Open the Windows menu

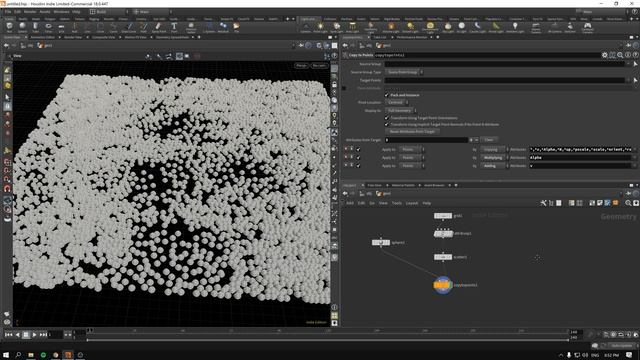click(61, 12)
